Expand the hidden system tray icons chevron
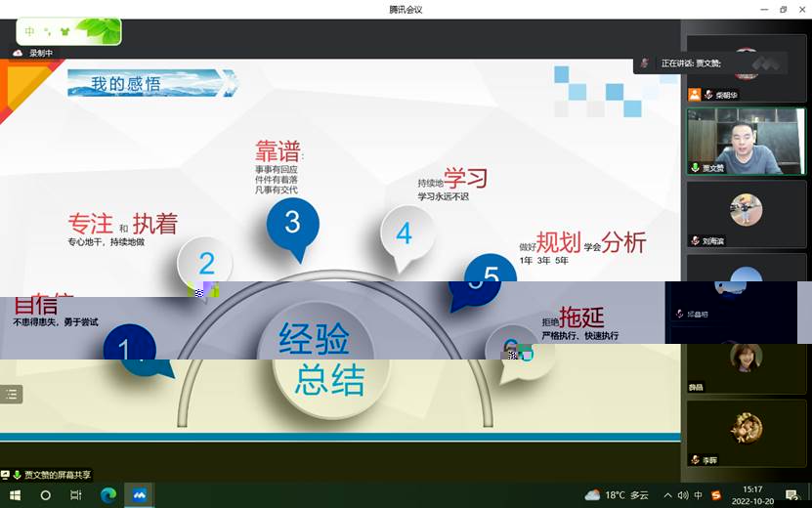The image size is (812, 508). click(668, 495)
